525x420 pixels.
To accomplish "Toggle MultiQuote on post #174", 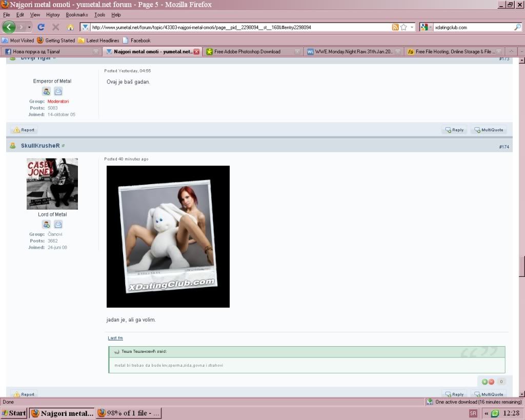I will coord(489,394).
